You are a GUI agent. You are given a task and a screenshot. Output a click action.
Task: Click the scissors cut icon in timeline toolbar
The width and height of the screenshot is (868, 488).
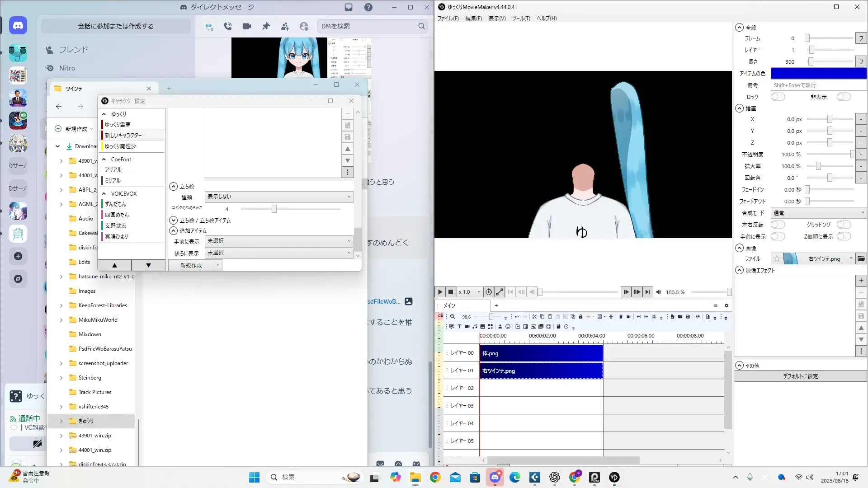point(534,317)
